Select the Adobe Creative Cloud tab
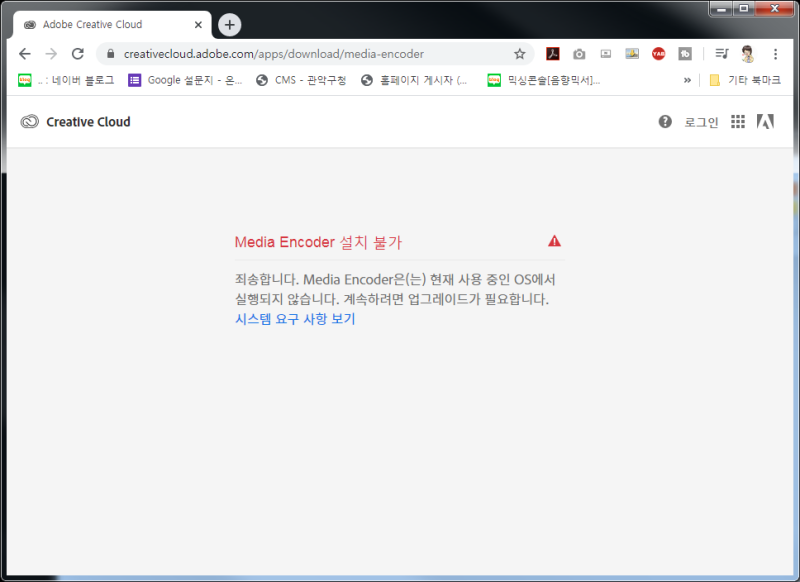This screenshot has width=800, height=582. pos(111,24)
